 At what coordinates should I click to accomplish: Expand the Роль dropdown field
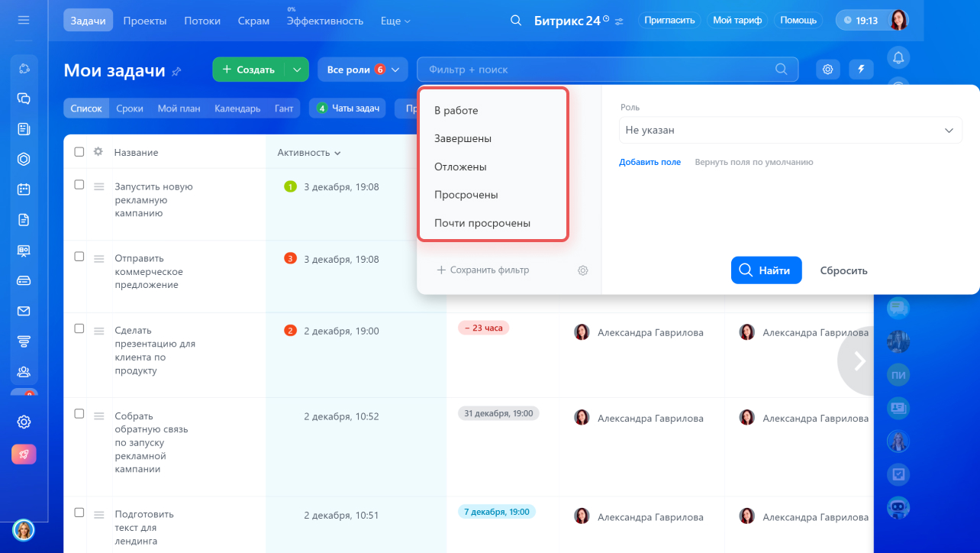click(790, 131)
